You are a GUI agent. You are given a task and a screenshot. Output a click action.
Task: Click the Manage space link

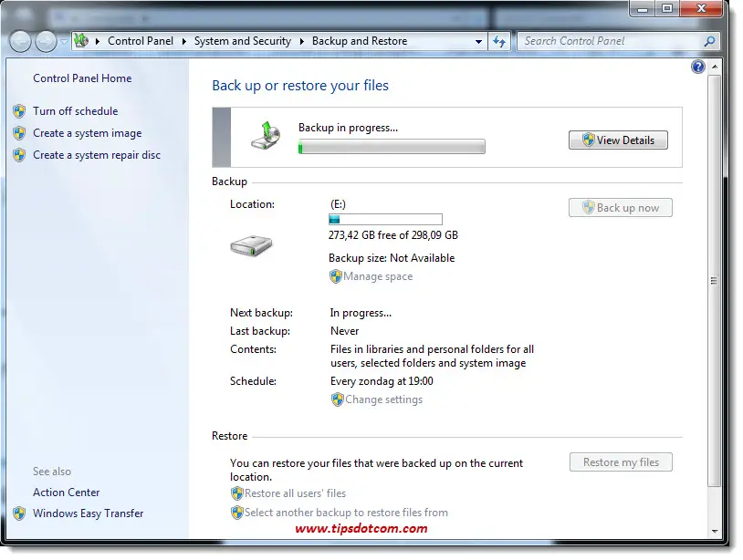[378, 276]
